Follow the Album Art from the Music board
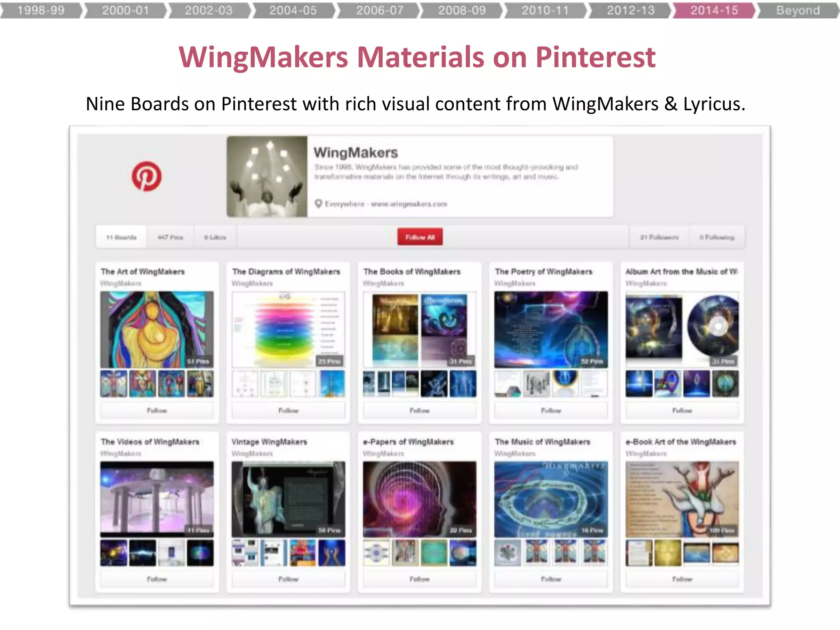This screenshot has height=630, width=840. pyautogui.click(x=682, y=410)
